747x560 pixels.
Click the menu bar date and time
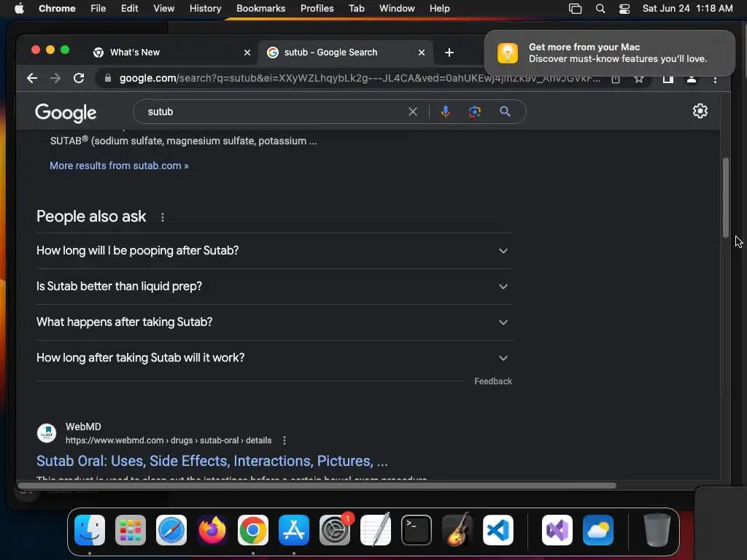[x=687, y=9]
